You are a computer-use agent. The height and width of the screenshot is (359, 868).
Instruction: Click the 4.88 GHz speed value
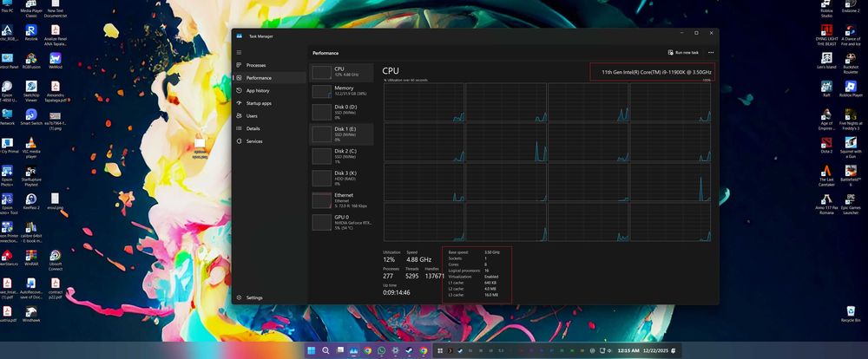pos(418,259)
